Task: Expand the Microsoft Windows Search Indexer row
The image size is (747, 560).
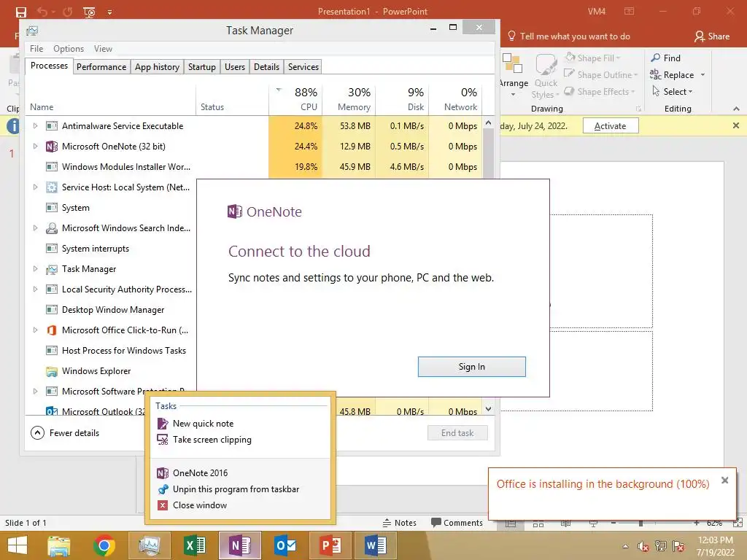Action: coord(35,228)
